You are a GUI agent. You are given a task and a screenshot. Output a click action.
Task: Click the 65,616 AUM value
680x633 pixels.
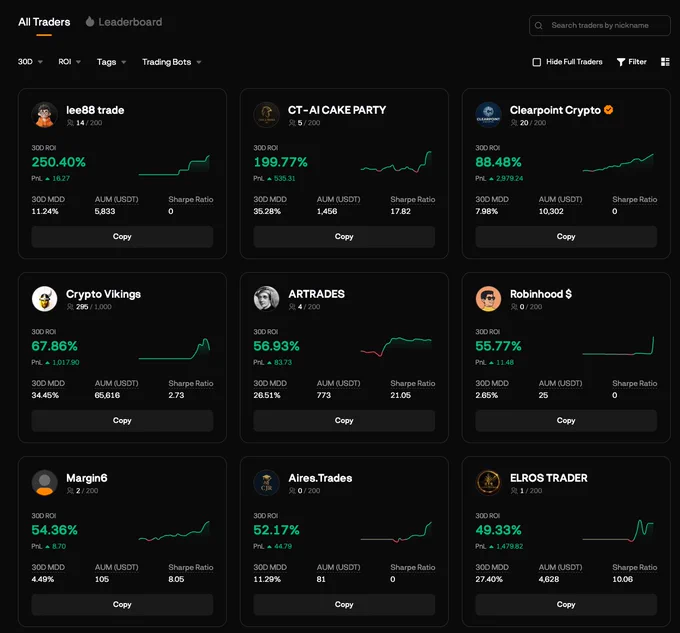pyautogui.click(x=107, y=395)
